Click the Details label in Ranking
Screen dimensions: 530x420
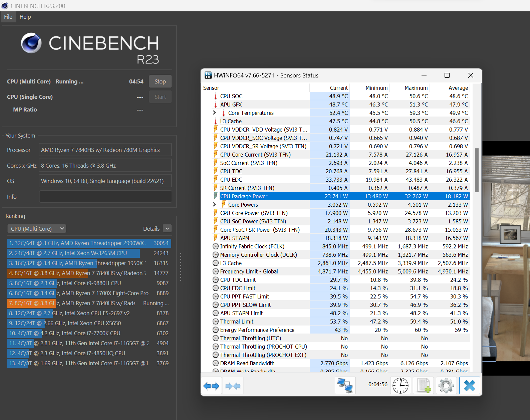pyautogui.click(x=151, y=229)
